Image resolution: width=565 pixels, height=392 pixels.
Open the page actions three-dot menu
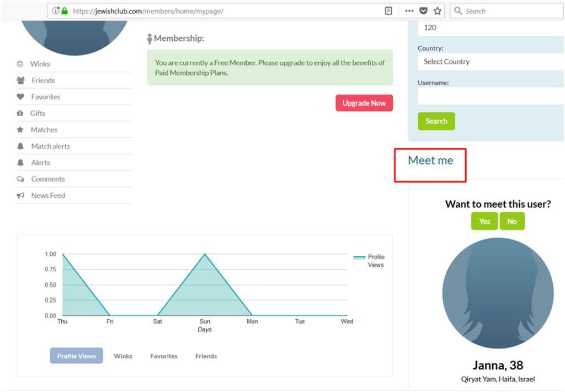tap(409, 11)
